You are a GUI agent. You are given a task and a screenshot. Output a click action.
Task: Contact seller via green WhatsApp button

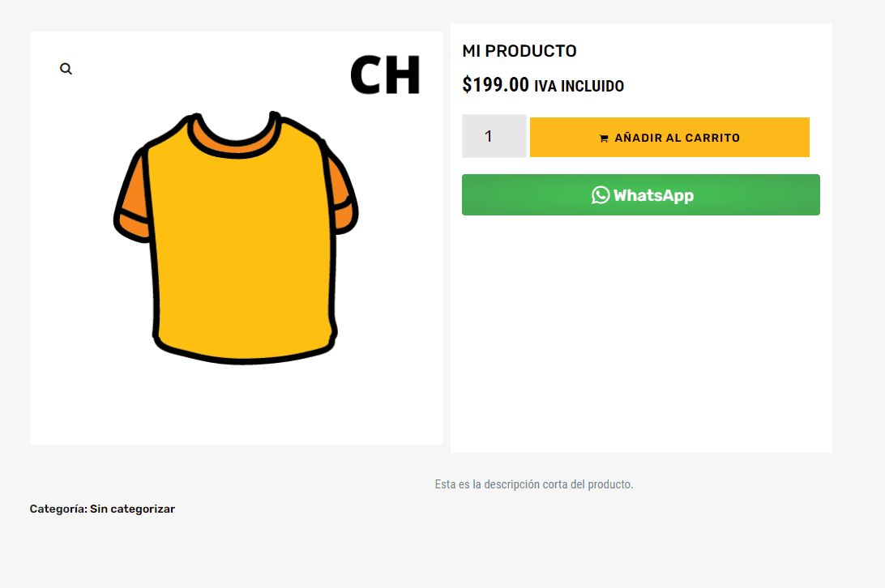click(x=640, y=194)
